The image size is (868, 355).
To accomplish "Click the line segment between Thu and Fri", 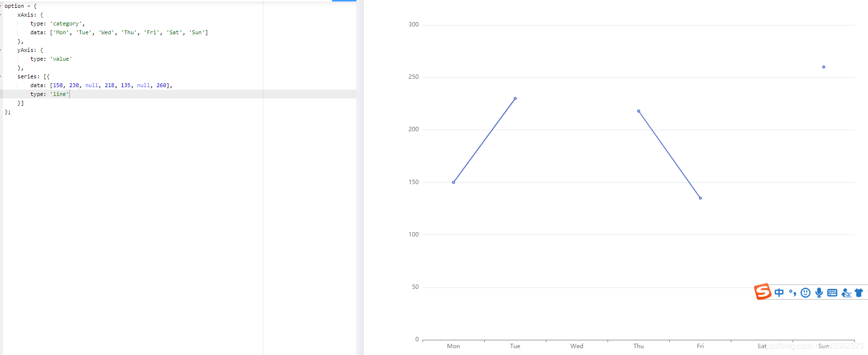I will point(669,155).
